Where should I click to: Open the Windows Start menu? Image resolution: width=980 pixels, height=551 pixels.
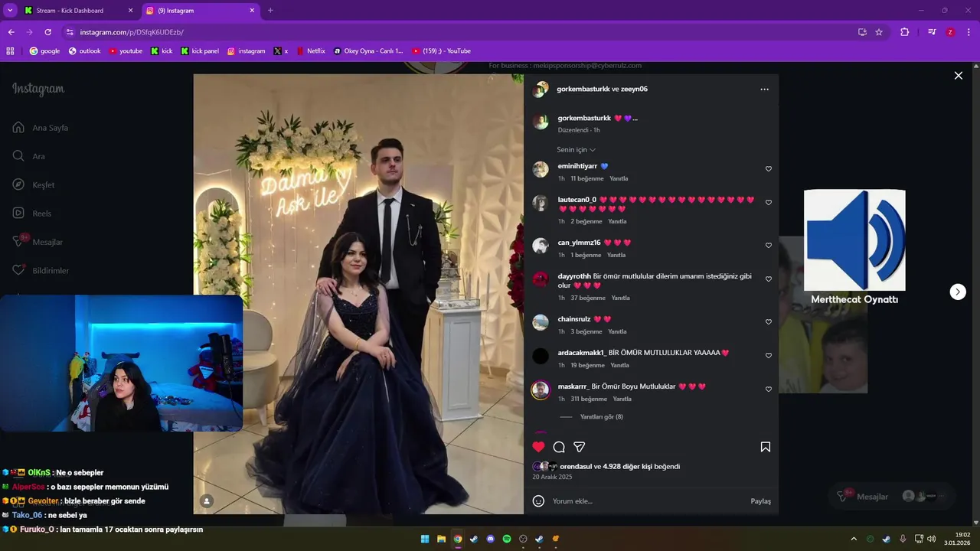click(x=425, y=539)
